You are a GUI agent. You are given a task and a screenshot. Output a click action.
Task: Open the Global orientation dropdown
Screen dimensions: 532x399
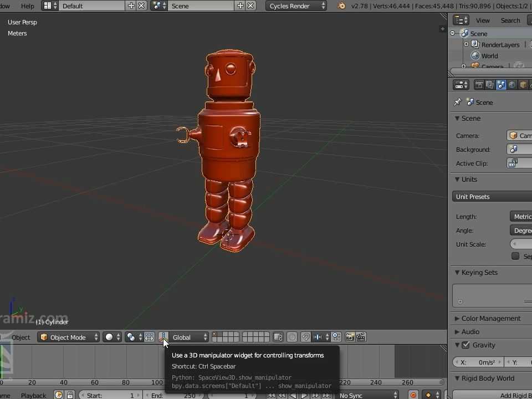pos(188,337)
